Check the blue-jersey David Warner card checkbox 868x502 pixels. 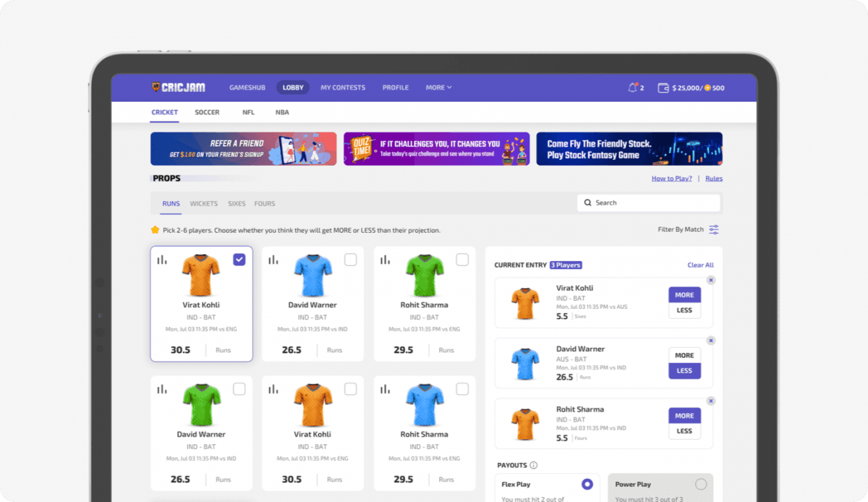(x=350, y=260)
